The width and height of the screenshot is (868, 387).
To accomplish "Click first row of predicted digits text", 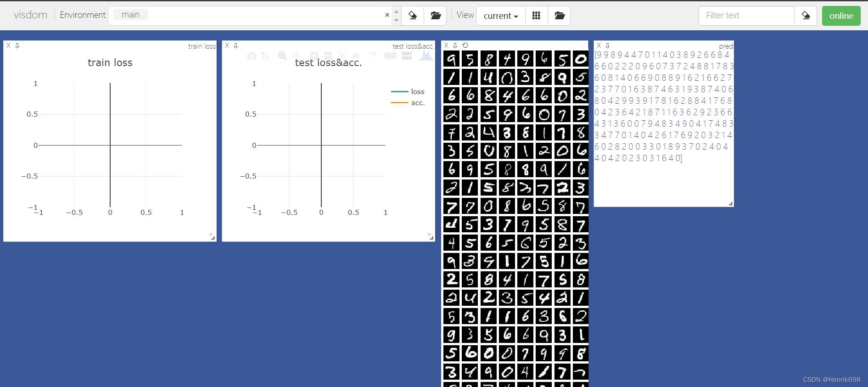I will [662, 55].
